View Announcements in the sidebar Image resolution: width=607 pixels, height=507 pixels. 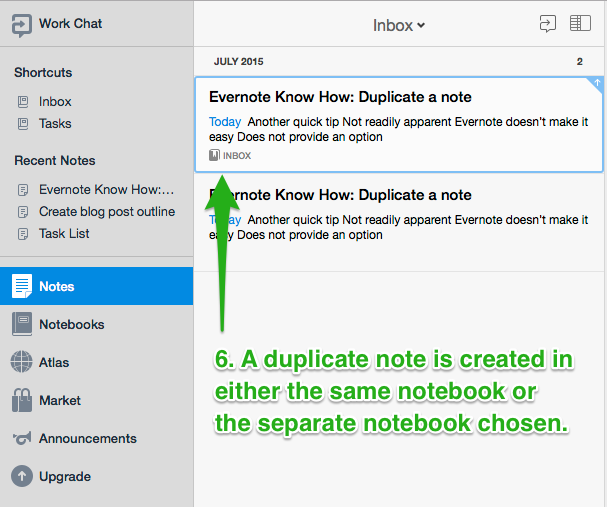point(87,438)
